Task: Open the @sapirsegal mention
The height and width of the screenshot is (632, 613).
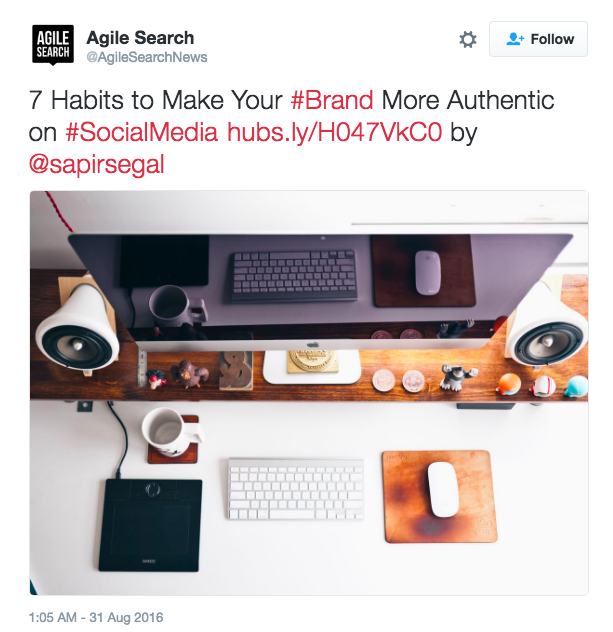Action: 97,165
